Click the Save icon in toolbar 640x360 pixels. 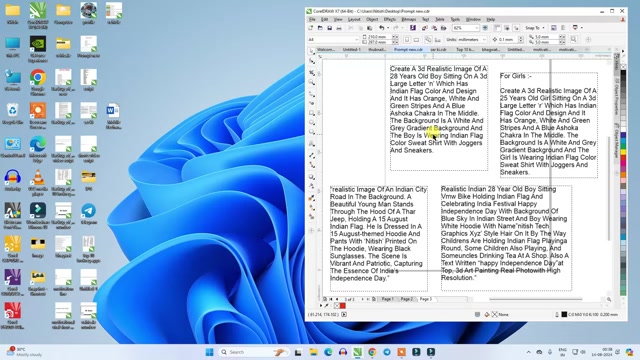[x=329, y=28]
